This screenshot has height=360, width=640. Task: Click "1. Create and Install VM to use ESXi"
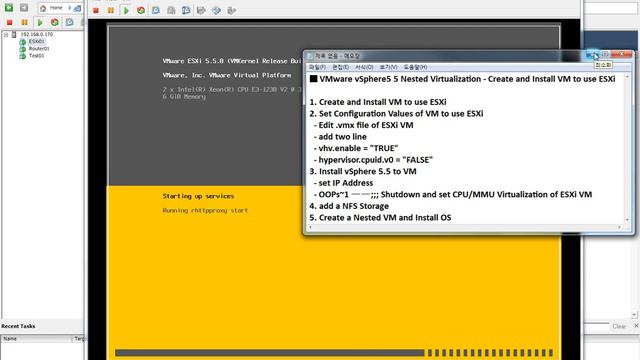[378, 102]
